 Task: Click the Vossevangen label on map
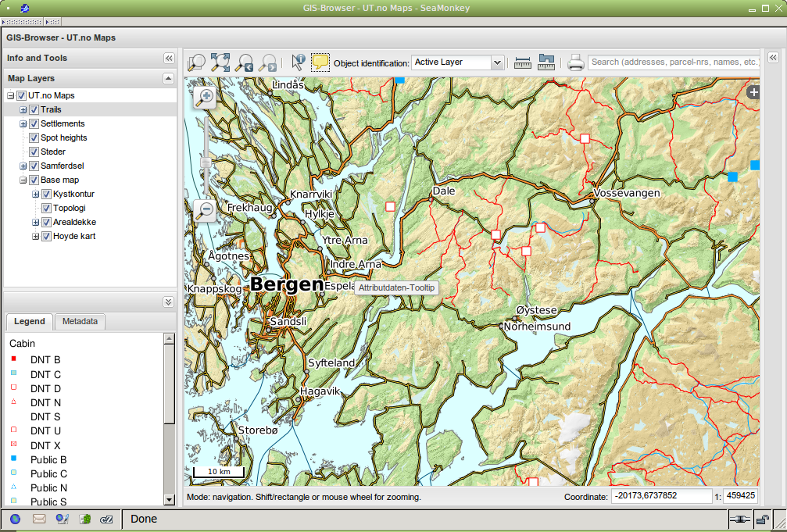click(626, 193)
